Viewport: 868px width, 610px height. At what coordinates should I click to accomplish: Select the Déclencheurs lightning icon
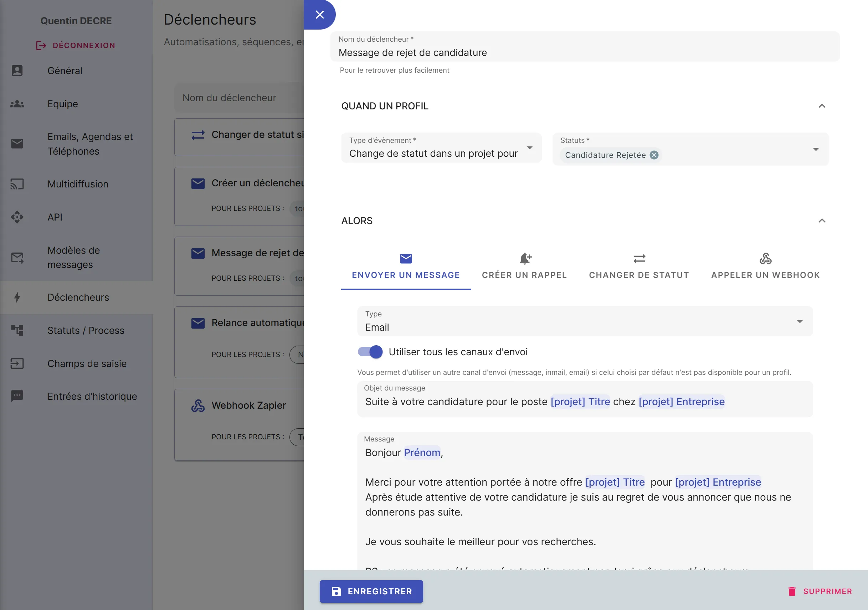tap(17, 298)
